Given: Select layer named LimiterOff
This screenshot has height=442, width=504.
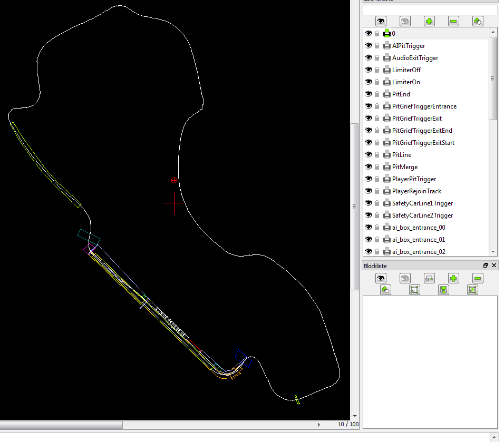Looking at the screenshot, I should 406,70.
